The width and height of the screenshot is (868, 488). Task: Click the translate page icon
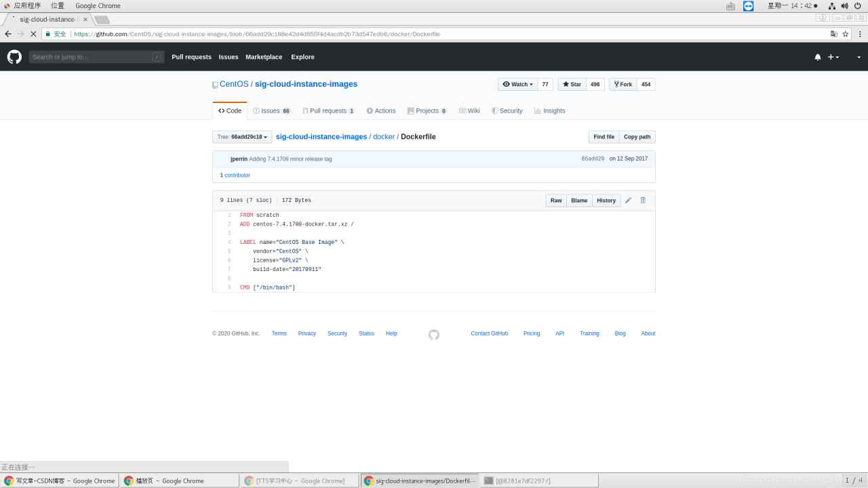834,34
